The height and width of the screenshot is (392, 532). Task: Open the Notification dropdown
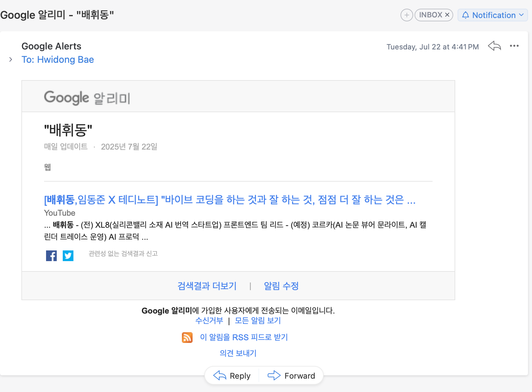coord(493,15)
